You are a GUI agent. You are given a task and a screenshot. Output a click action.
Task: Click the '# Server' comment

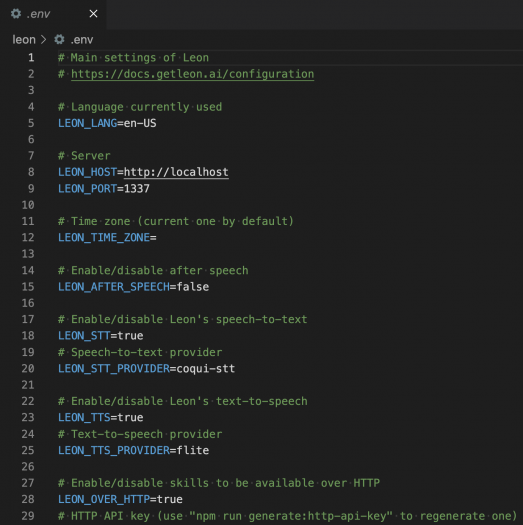click(x=84, y=156)
